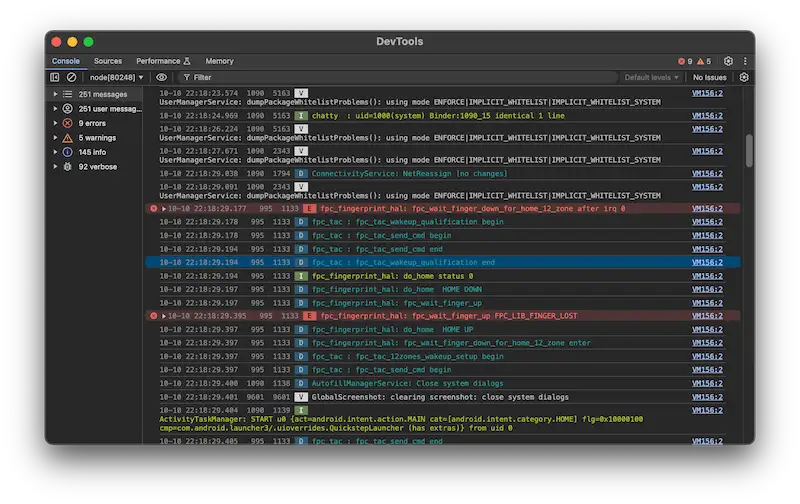The width and height of the screenshot is (800, 504).
Task: Click the No Issues button
Action: (x=709, y=77)
